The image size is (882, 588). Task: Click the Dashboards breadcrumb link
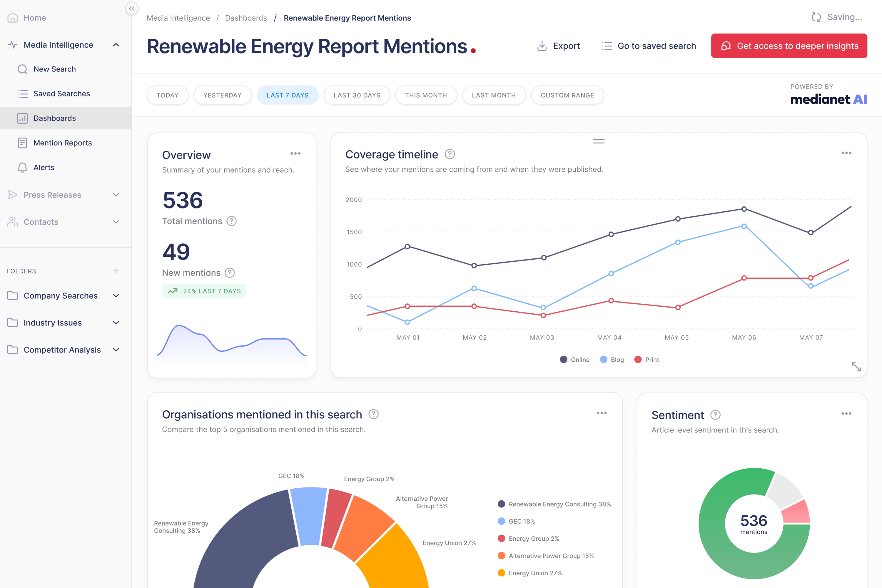(x=246, y=18)
